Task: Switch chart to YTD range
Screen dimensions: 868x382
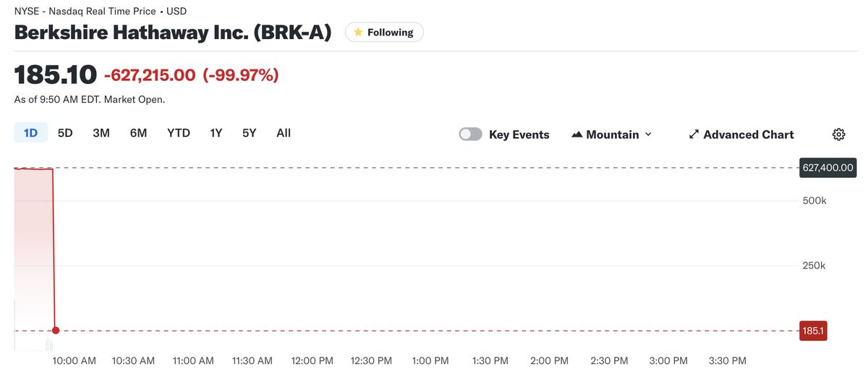Action: coord(179,133)
